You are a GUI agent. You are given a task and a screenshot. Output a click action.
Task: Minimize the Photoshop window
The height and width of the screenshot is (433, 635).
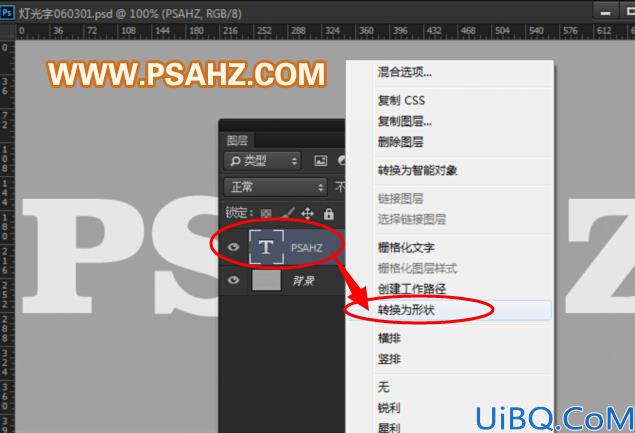[x=605, y=12]
